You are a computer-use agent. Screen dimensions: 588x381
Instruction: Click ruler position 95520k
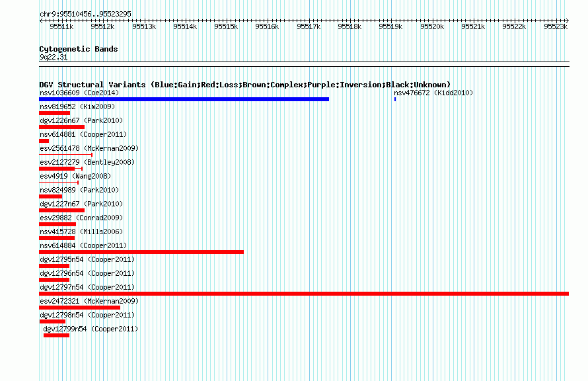[431, 26]
